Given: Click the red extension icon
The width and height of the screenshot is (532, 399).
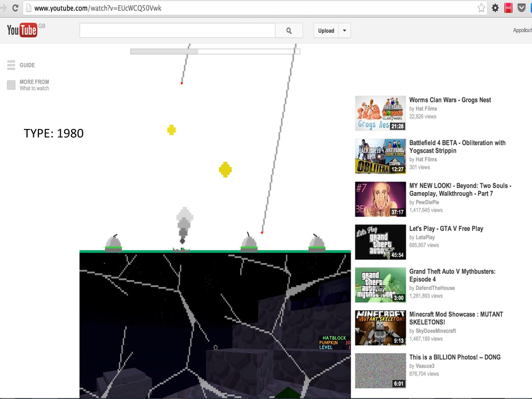Looking at the screenshot, I should point(508,8).
